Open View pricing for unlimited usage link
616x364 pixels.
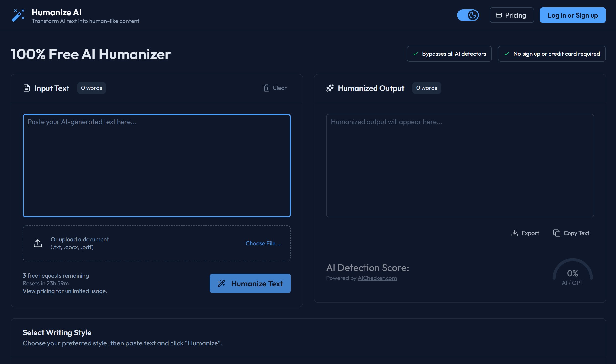point(65,291)
